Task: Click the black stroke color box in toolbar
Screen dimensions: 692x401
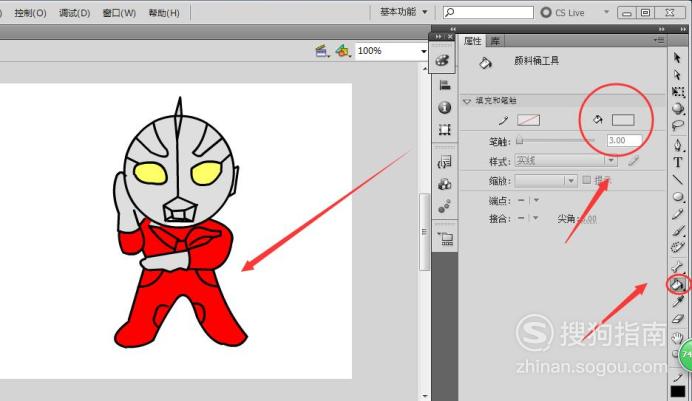Action: click(677, 392)
